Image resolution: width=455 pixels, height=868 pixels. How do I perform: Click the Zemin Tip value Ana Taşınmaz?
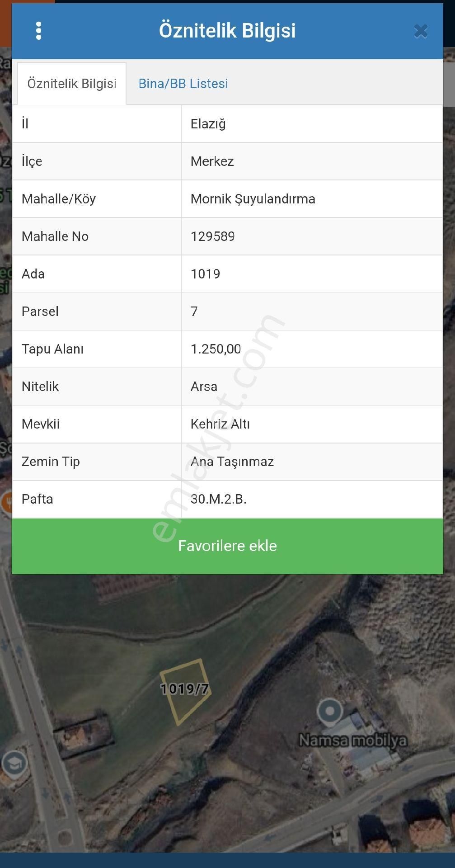[232, 462]
